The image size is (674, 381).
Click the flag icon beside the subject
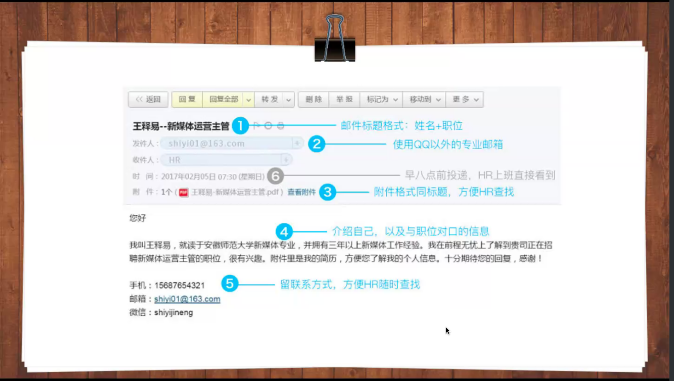click(256, 126)
